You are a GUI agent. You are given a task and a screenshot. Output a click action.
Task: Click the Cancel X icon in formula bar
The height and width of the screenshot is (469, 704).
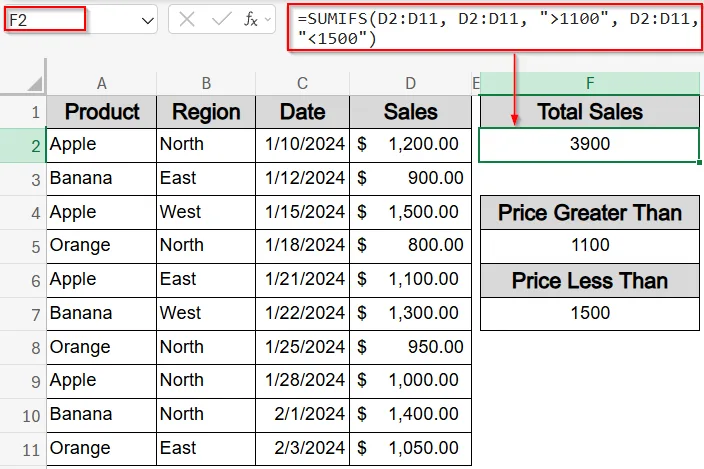pos(187,19)
